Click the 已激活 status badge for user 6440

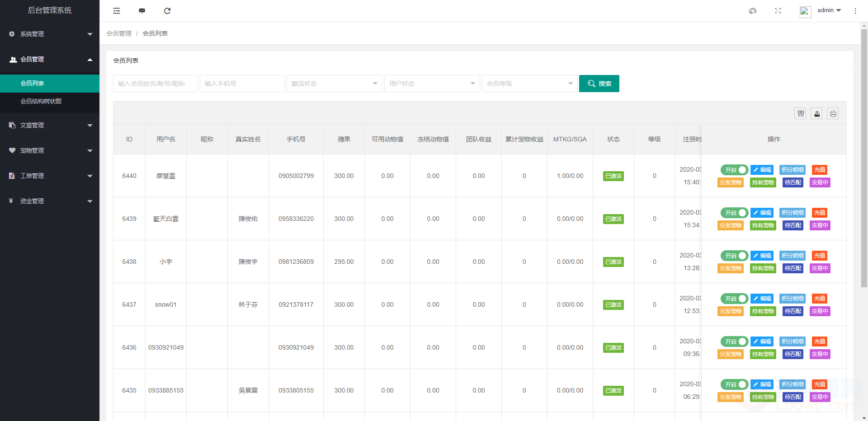[x=613, y=176]
